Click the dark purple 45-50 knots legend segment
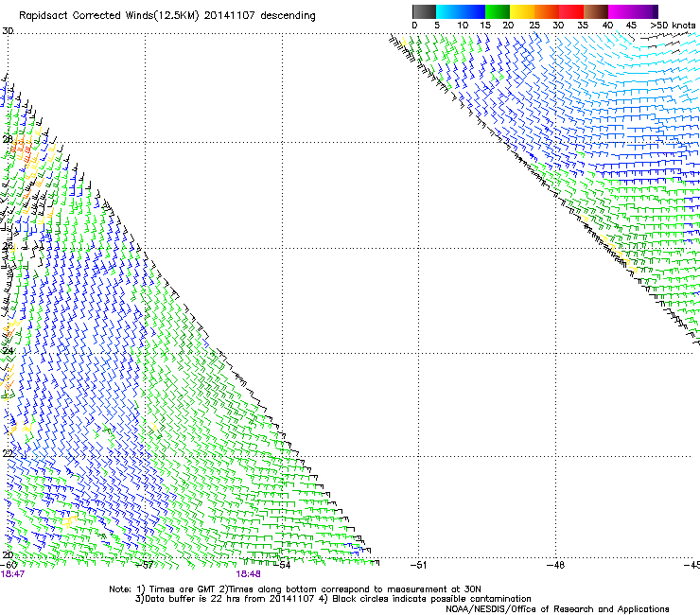Viewport: 700px width, 615px height. tap(645, 11)
